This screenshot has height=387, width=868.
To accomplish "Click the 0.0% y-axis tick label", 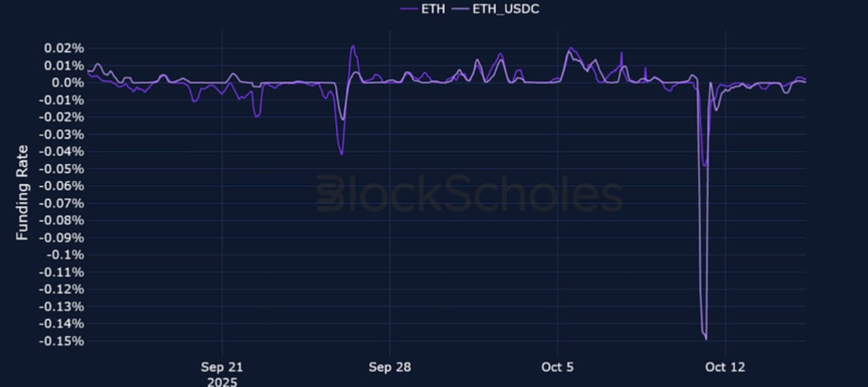I will [67, 83].
